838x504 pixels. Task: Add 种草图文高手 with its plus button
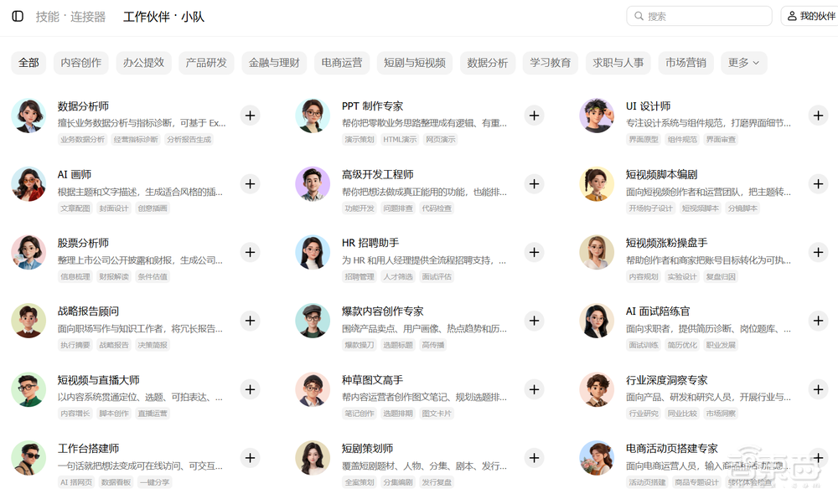click(x=534, y=389)
